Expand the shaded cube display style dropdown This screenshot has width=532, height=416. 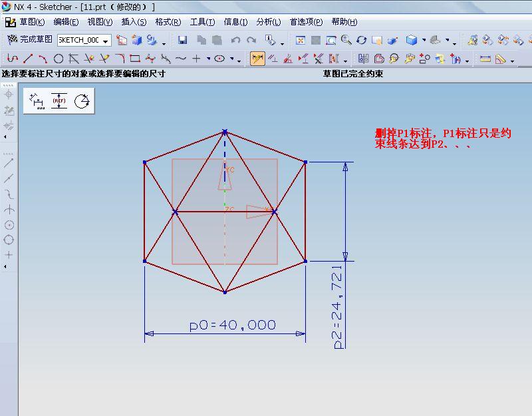[x=424, y=40]
